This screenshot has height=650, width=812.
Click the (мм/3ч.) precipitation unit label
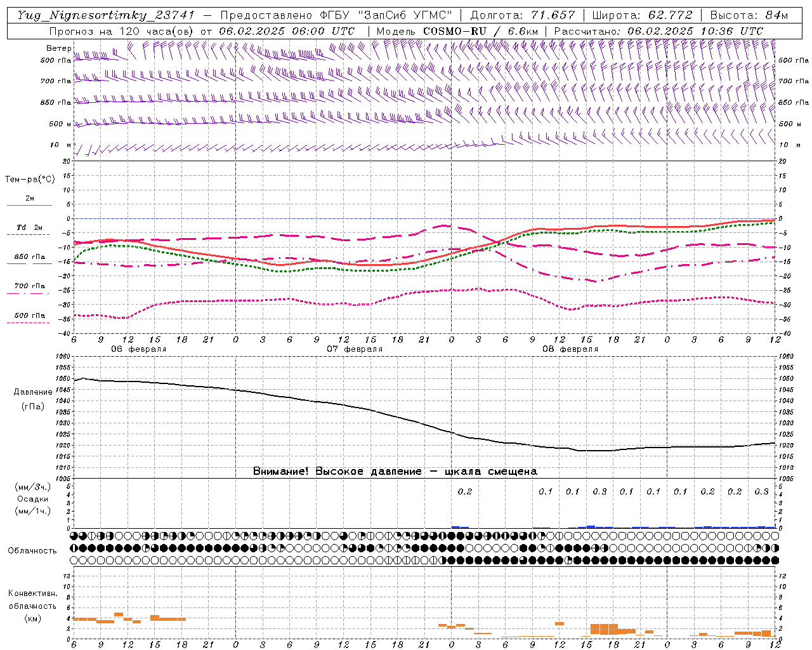33,487
